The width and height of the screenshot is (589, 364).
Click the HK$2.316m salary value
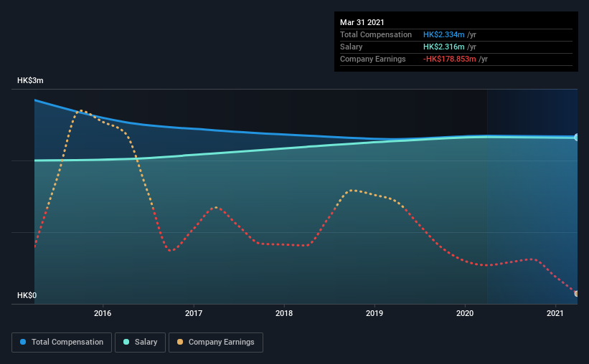point(443,47)
